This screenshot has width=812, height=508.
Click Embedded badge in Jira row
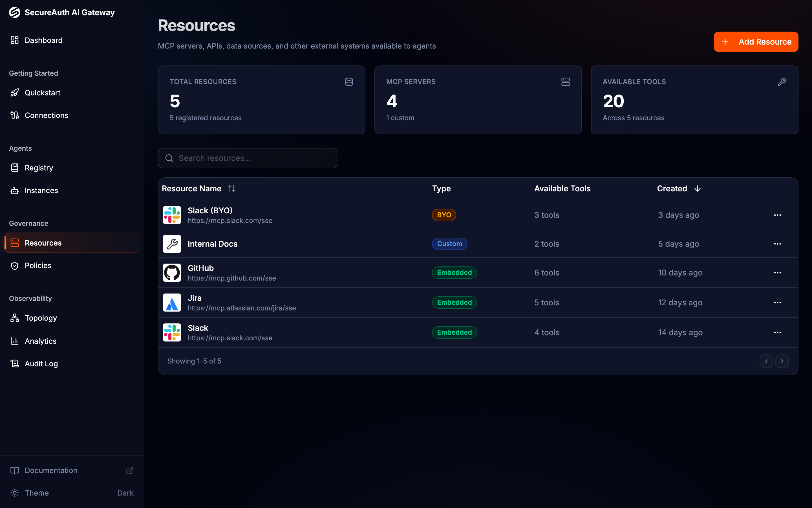[x=454, y=302]
